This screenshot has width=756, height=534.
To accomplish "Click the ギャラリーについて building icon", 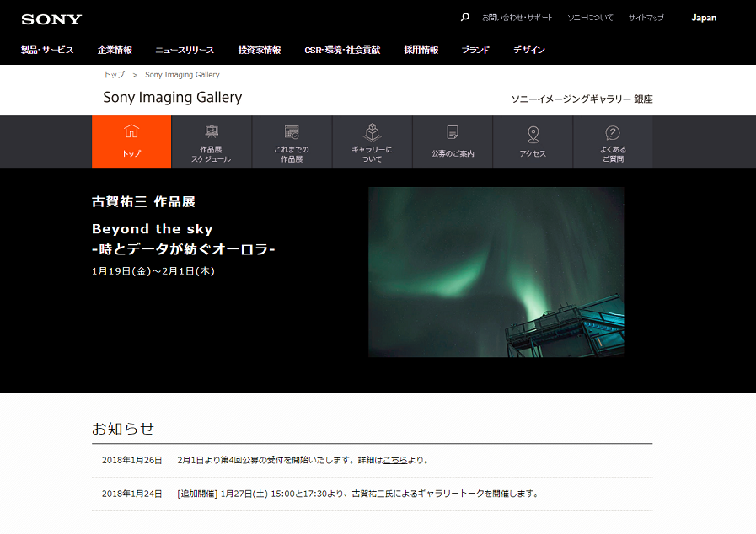I will click(x=373, y=131).
